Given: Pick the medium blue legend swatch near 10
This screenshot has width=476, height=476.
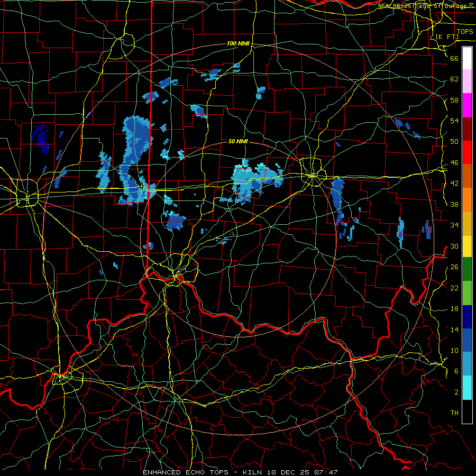Looking at the screenshot, I should [x=467, y=340].
